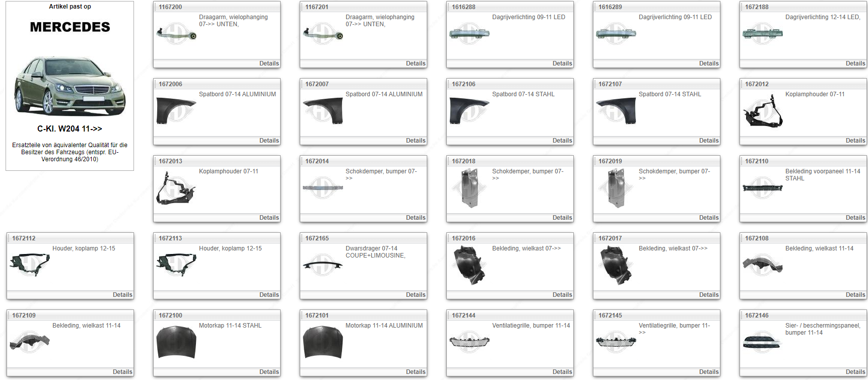Screen dimensions: 868x380
Task: Click part number 1672146 header
Action: [x=757, y=315]
